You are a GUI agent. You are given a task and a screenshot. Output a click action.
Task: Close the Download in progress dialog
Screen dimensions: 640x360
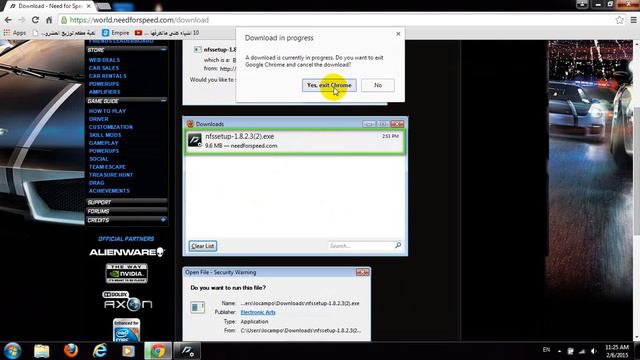[x=398, y=34]
